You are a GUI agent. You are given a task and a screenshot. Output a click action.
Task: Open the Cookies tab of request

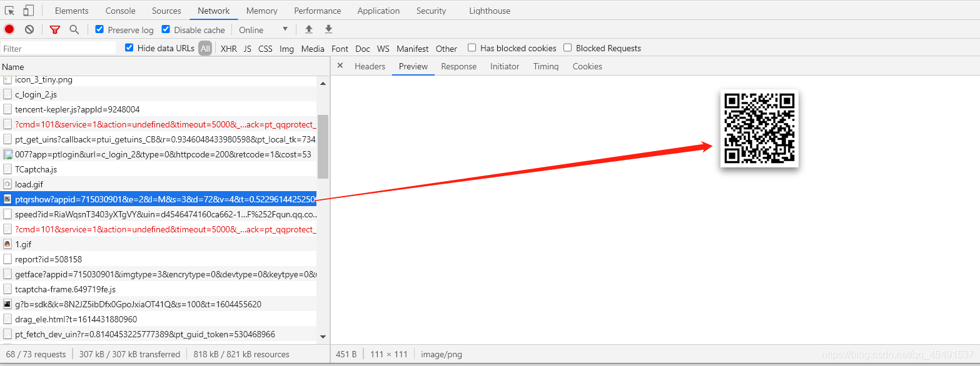tap(587, 66)
